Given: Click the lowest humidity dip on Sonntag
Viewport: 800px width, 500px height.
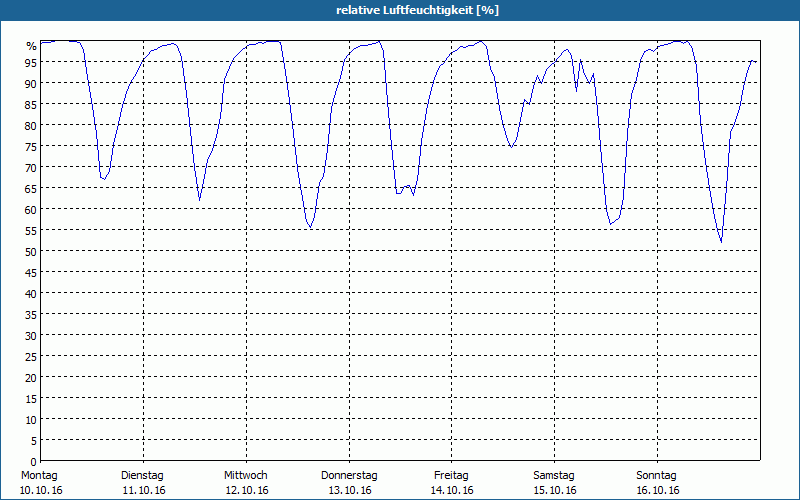Looking at the screenshot, I should 721,242.
